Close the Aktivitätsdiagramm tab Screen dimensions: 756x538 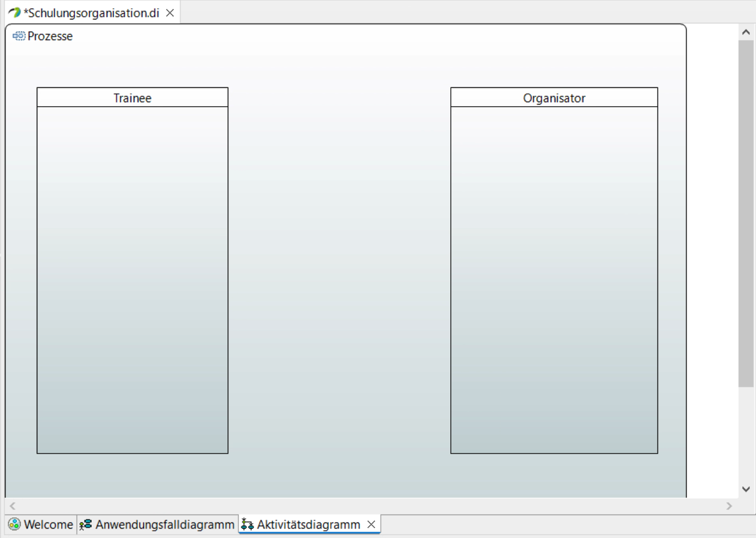(371, 525)
